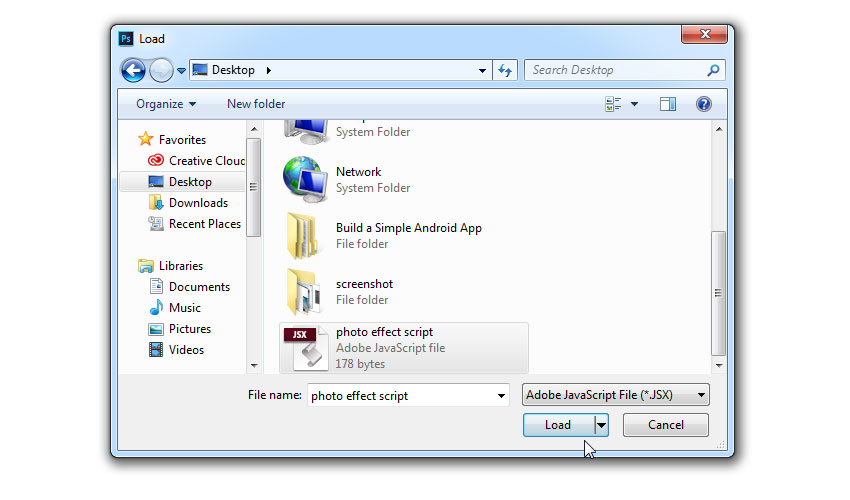Select Favorites in the navigation pane
Image resolution: width=850 pixels, height=500 pixels.
[182, 139]
